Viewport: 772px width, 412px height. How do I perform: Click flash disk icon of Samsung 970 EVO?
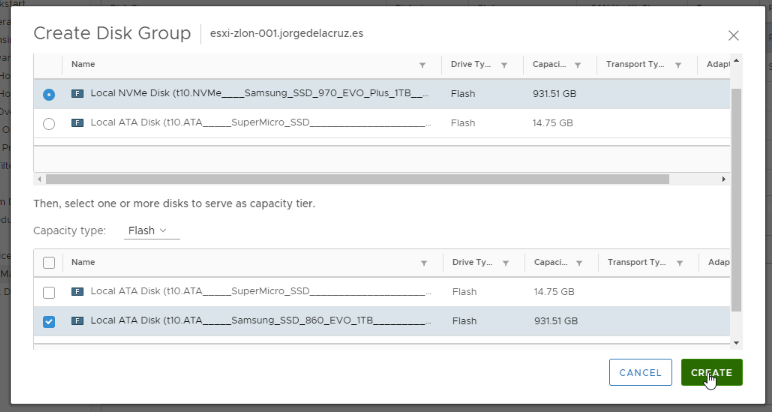77,94
